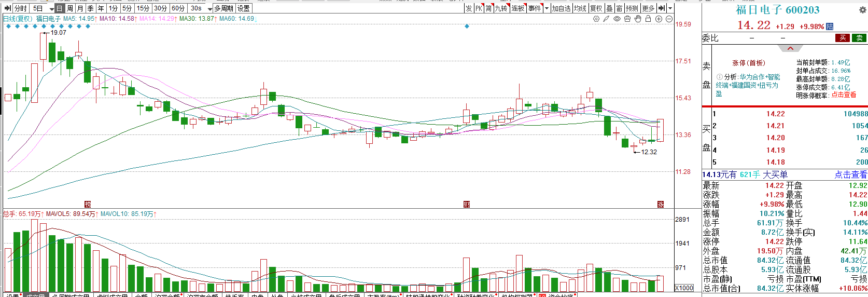Image resolution: width=868 pixels, height=297 pixels.
Task: Select the 30s period
Action: pos(196,8)
